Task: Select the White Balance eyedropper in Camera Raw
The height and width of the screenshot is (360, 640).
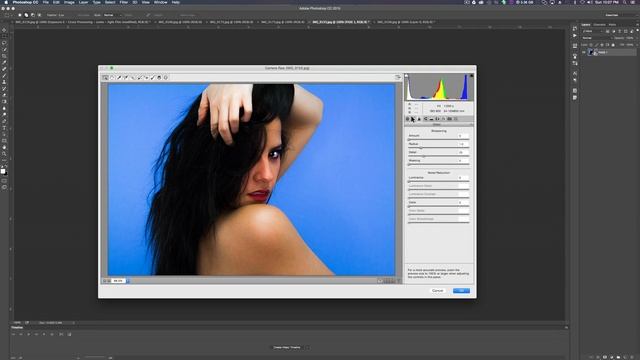Action: point(119,78)
